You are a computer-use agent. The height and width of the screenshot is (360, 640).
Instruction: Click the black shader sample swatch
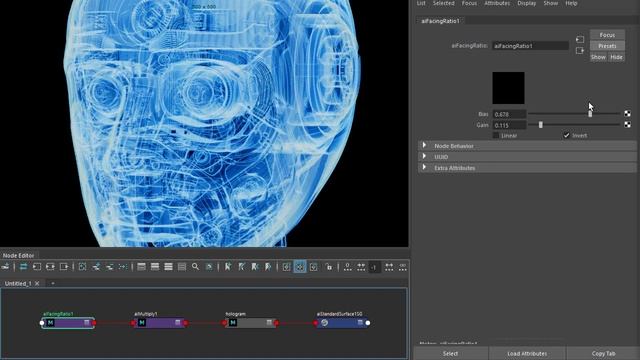[508, 88]
